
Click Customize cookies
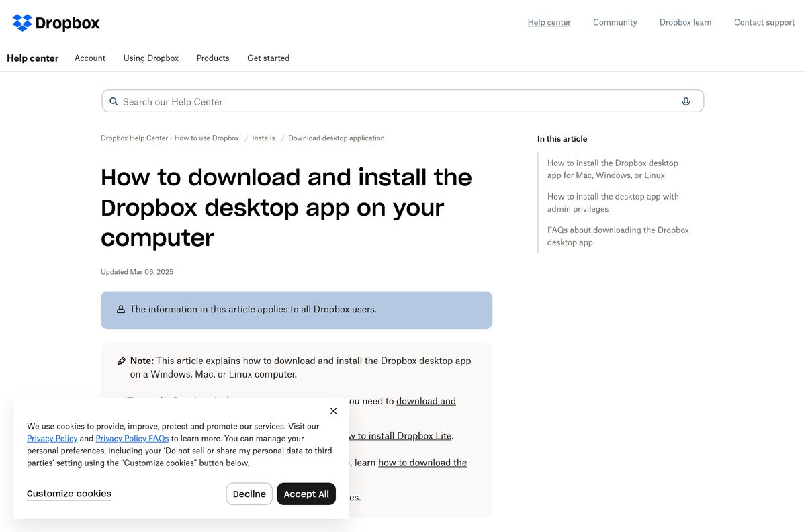pos(69,494)
